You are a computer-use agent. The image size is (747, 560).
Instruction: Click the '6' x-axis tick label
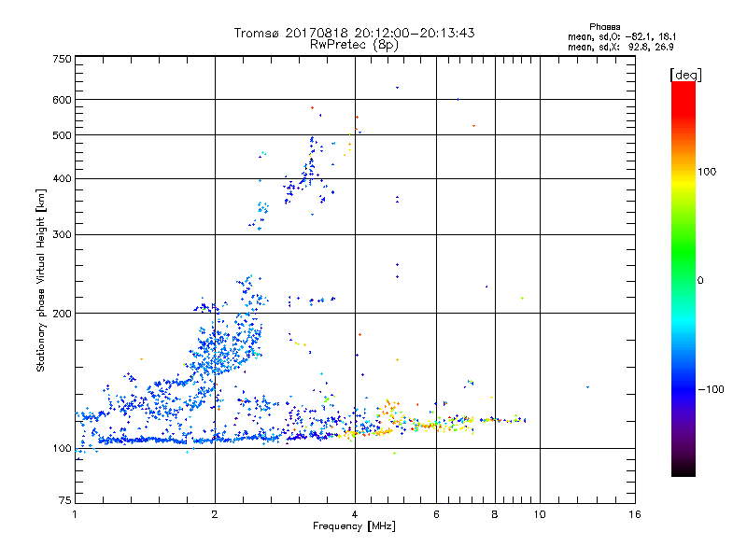tap(436, 514)
